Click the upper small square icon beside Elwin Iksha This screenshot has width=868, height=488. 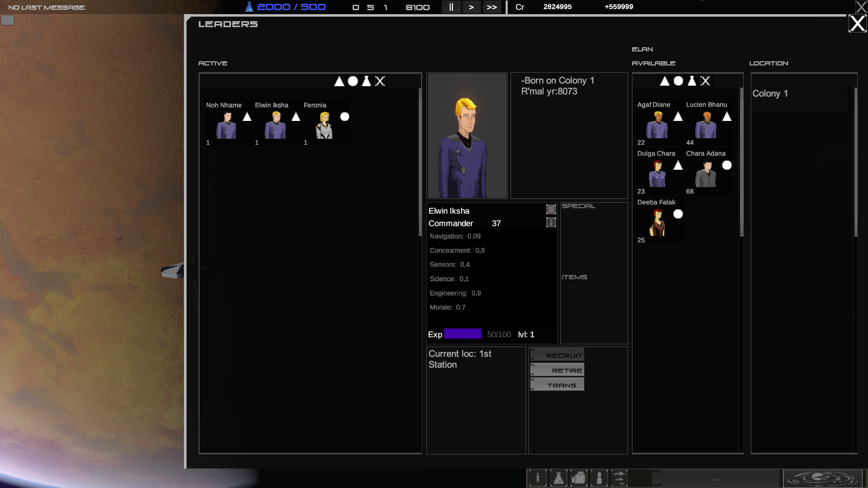[x=551, y=209]
